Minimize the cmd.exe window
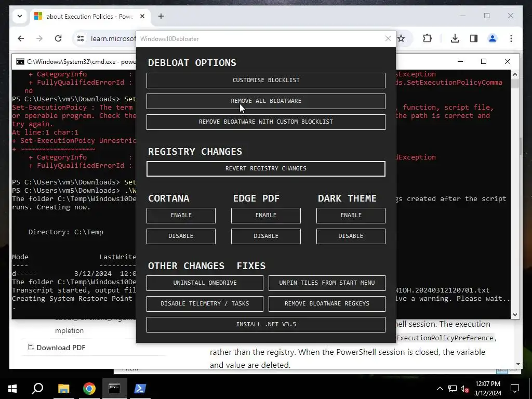532x399 pixels. [x=460, y=61]
